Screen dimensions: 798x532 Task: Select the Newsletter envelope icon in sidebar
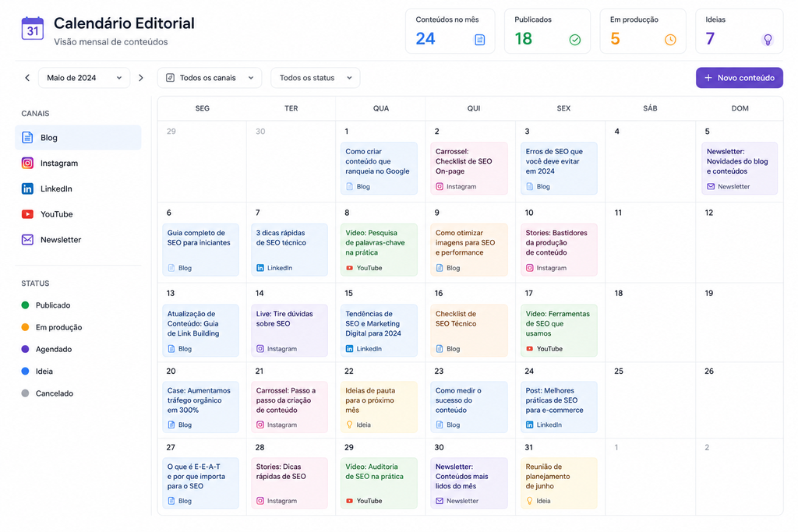[x=27, y=240]
